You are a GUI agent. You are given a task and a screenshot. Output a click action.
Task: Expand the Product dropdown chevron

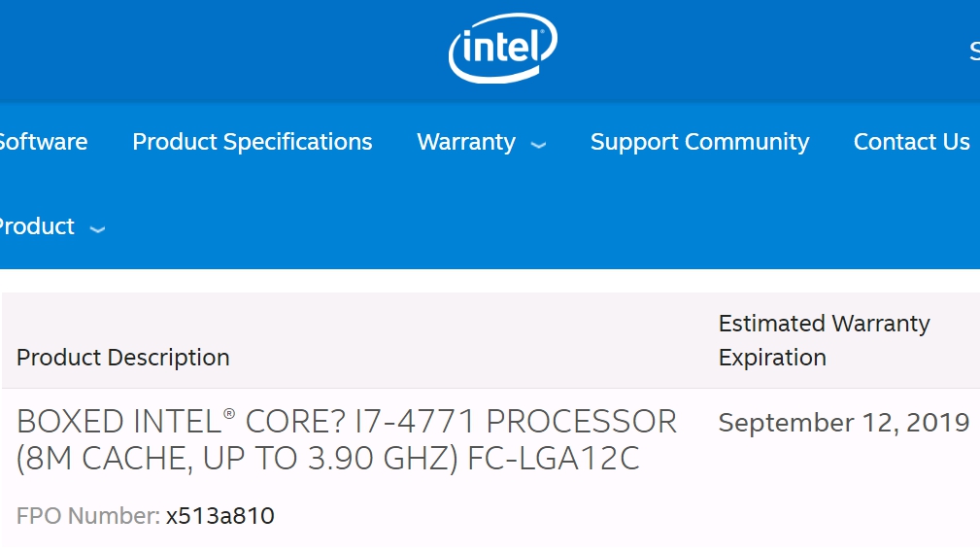(97, 229)
